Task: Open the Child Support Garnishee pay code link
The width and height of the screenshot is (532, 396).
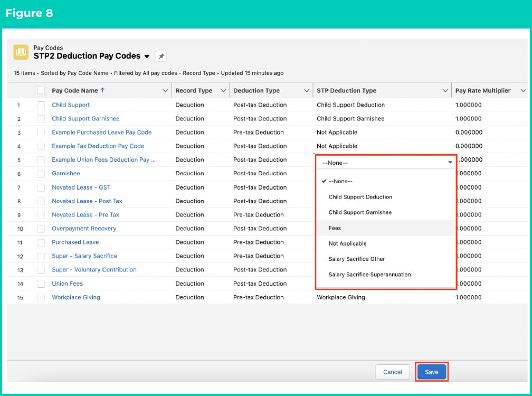Action: pyautogui.click(x=85, y=118)
